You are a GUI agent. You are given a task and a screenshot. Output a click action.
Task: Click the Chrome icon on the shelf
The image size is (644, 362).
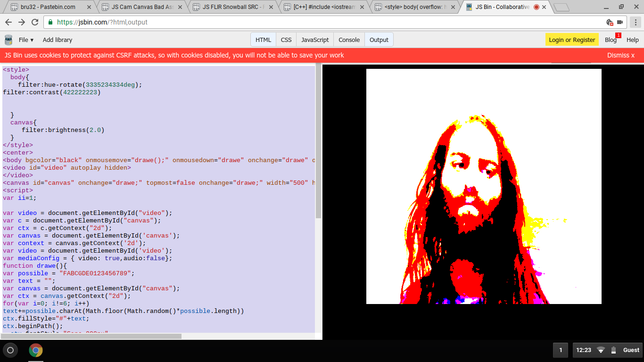(x=36, y=350)
